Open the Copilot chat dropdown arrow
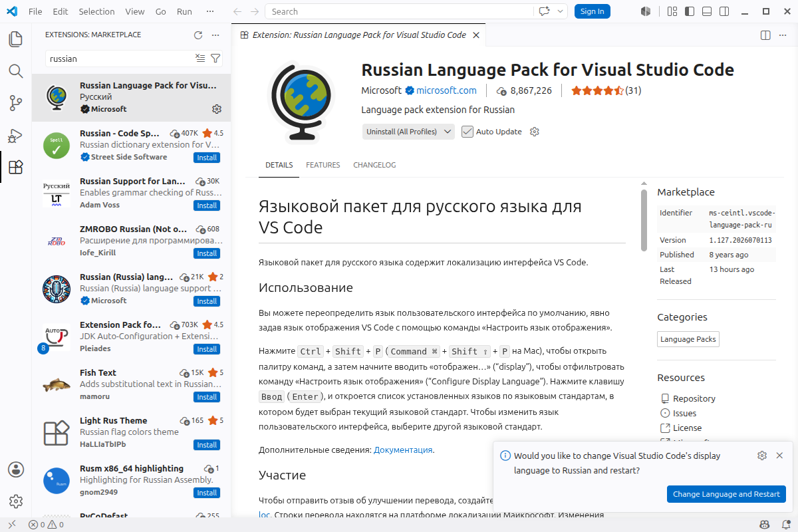Viewport: 798px width, 532px height. coord(560,11)
